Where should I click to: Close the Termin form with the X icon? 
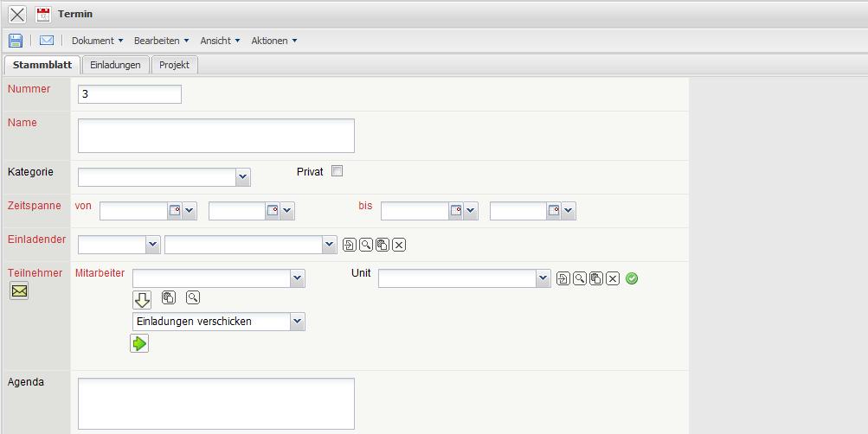17,15
